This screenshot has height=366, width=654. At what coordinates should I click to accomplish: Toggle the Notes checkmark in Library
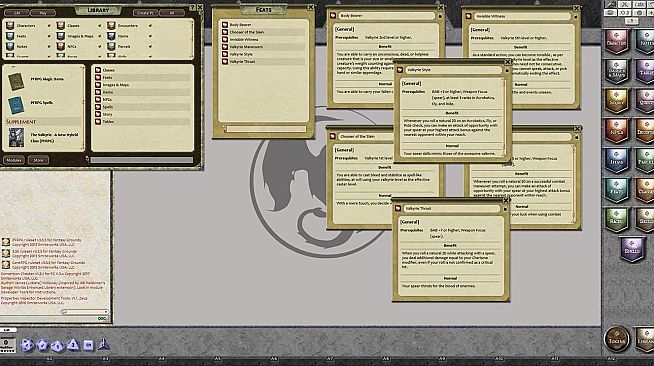(49, 46)
